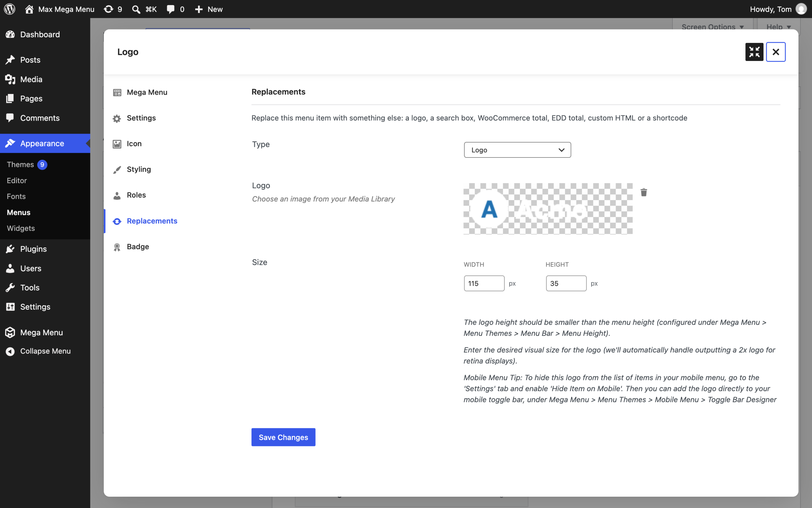The image size is (812, 508).
Task: Open the Styling tab
Action: 132,169
